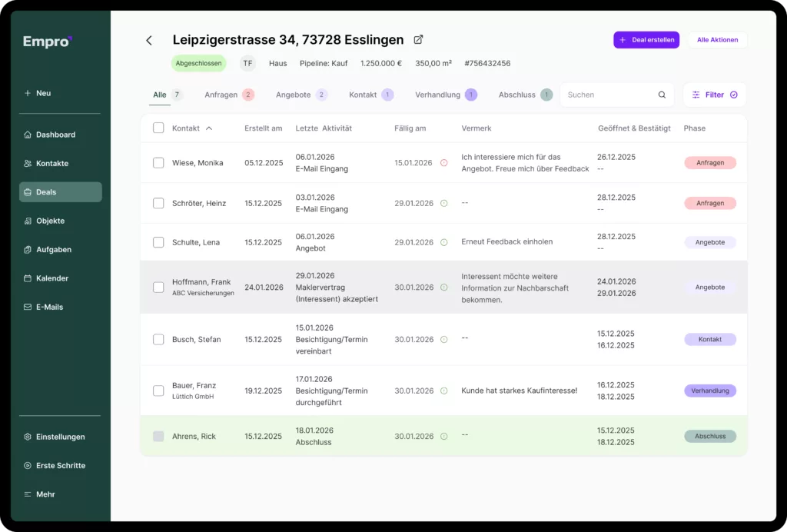Screen dimensions: 787x532
Task: Switch to the Anfragen tab
Action: pos(221,95)
